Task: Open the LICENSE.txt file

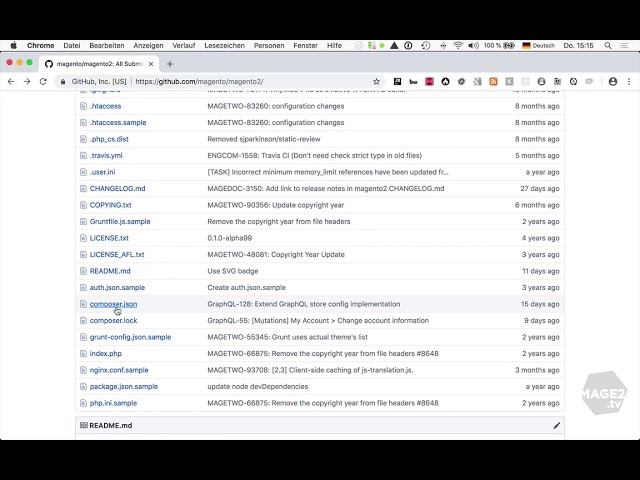Action: pos(109,238)
